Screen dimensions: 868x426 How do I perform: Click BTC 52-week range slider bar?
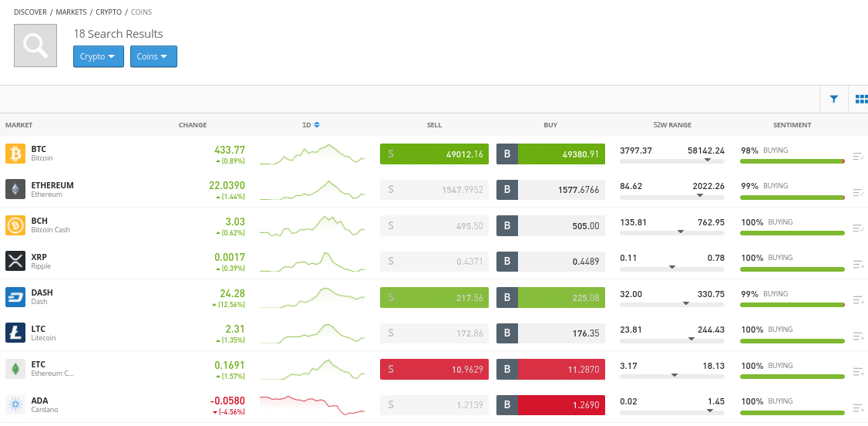pos(672,161)
